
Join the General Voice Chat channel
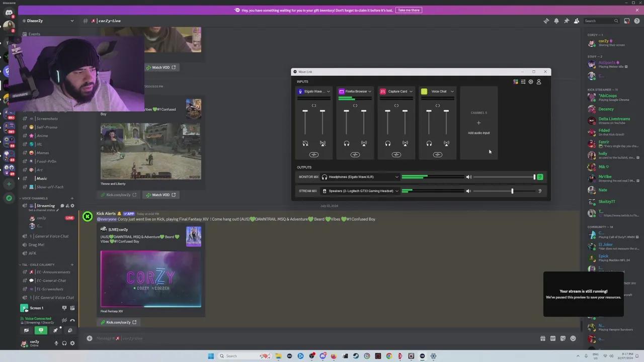point(48,236)
